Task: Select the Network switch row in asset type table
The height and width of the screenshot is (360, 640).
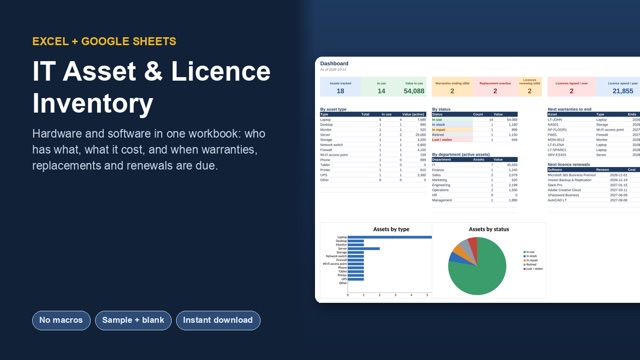Action: [373, 145]
